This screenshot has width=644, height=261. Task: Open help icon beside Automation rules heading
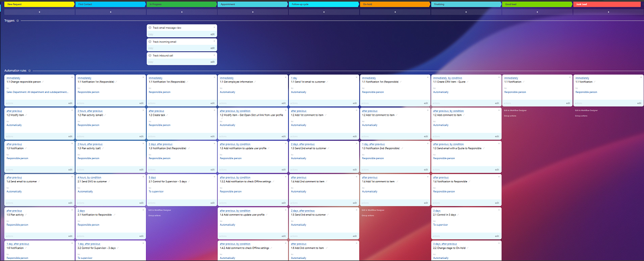click(30, 71)
